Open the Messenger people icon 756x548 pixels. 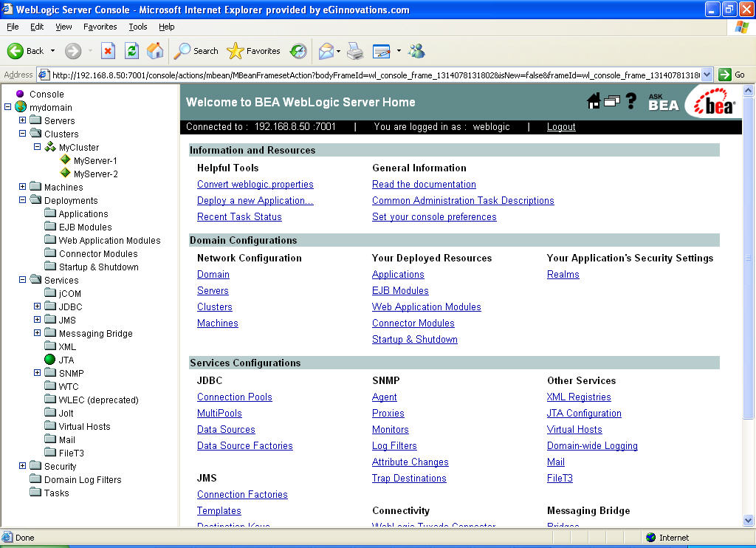click(416, 51)
